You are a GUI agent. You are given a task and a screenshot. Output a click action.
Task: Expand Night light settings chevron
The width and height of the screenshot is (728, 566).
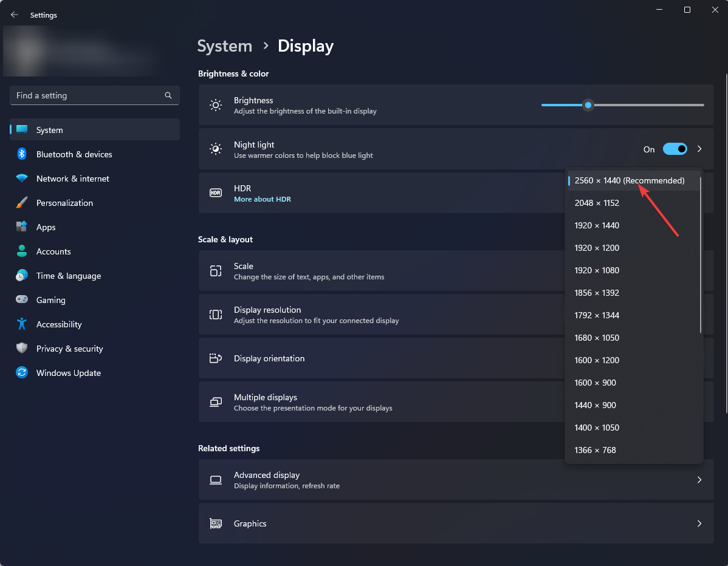click(699, 149)
